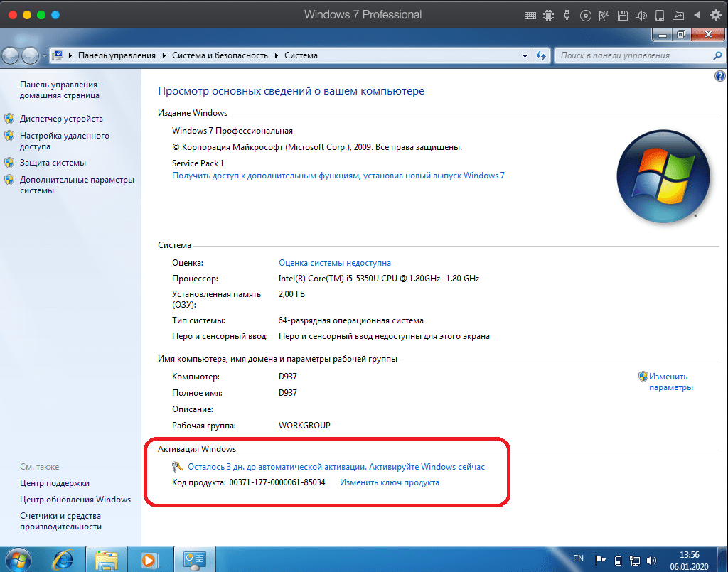Click the computer icon in address bar

tap(58, 55)
